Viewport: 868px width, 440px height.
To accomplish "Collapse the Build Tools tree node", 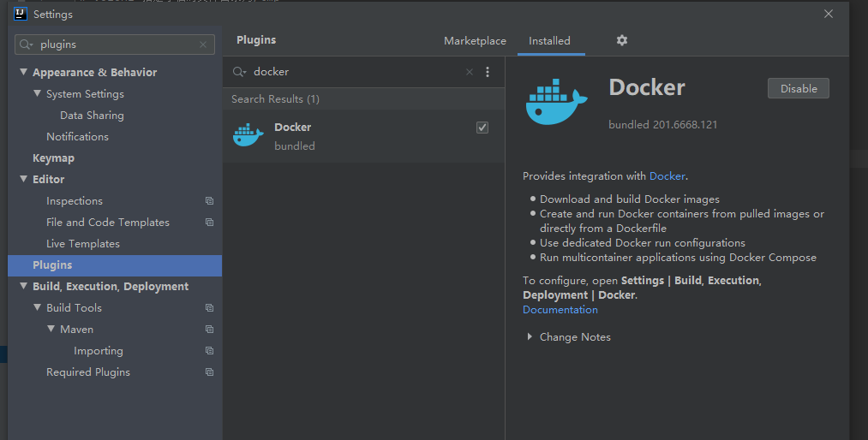I will tap(37, 307).
